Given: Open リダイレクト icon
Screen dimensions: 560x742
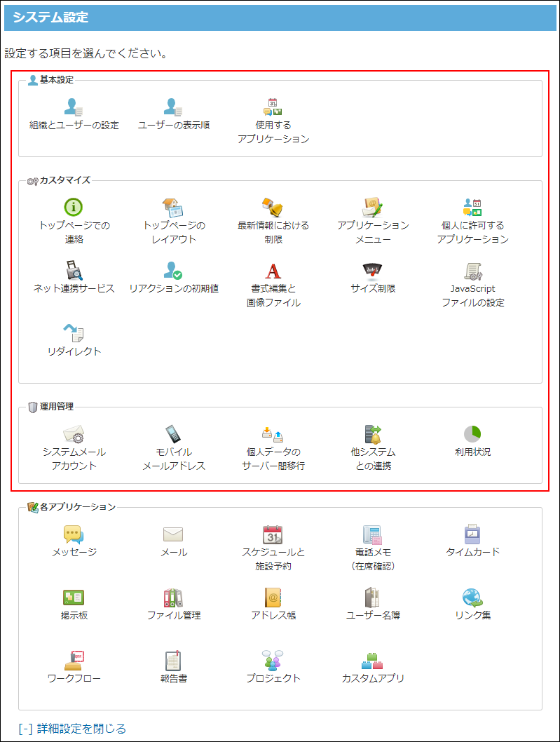Looking at the screenshot, I should (74, 333).
